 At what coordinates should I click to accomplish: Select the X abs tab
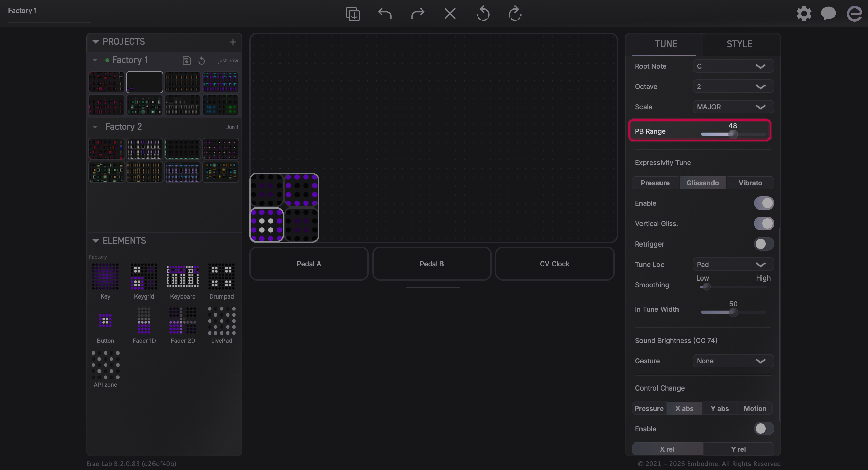coord(684,408)
